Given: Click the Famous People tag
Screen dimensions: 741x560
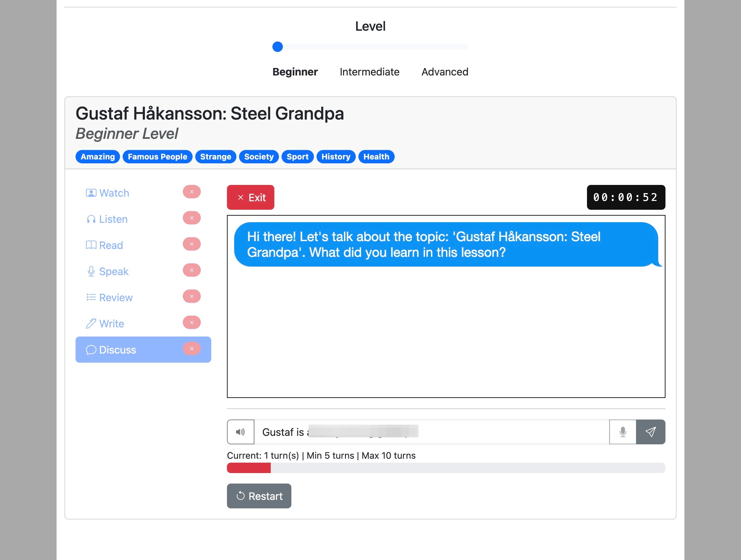Looking at the screenshot, I should [x=157, y=156].
